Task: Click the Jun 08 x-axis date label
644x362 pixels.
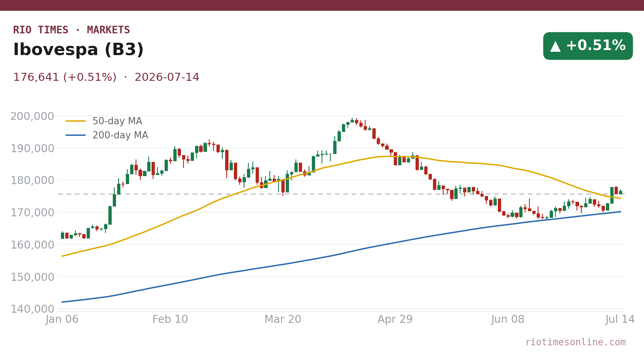Action: [x=508, y=320]
